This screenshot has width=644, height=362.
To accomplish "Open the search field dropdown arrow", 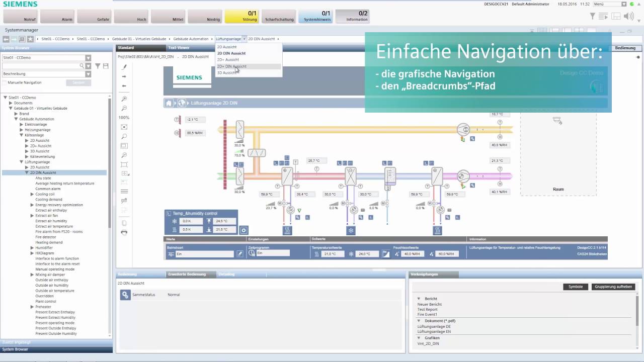I will pyautogui.click(x=88, y=66).
